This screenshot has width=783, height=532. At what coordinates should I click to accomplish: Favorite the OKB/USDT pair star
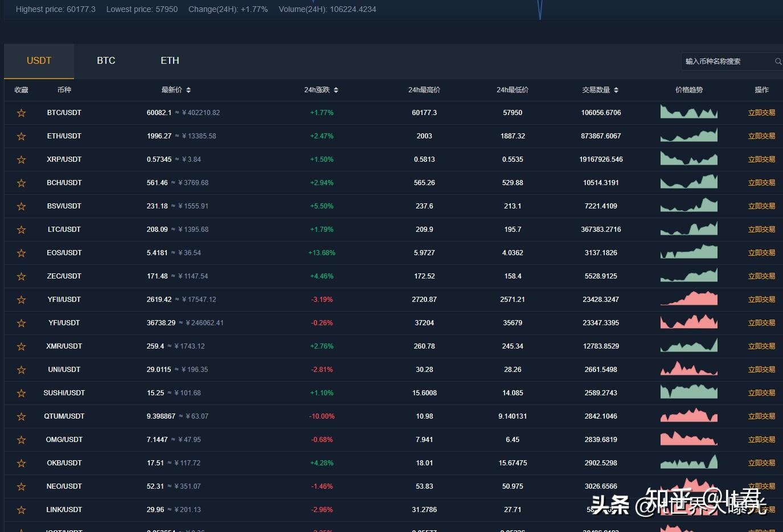[21, 463]
